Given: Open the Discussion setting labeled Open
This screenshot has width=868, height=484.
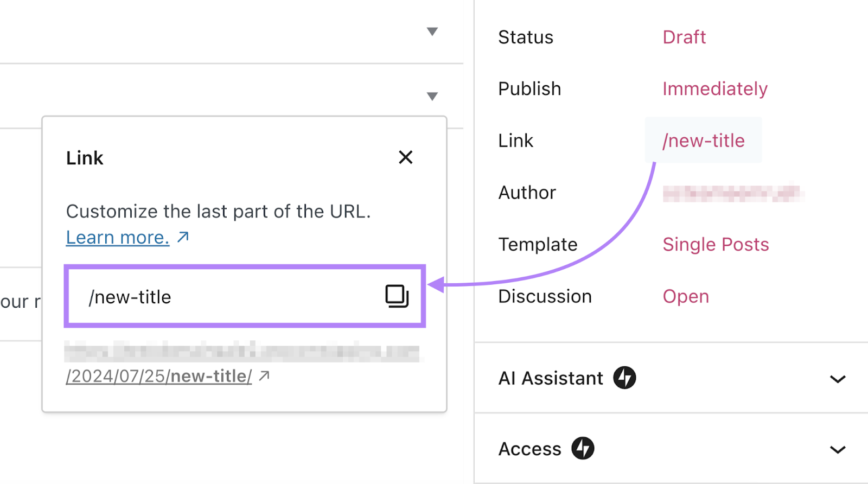Looking at the screenshot, I should [x=686, y=296].
